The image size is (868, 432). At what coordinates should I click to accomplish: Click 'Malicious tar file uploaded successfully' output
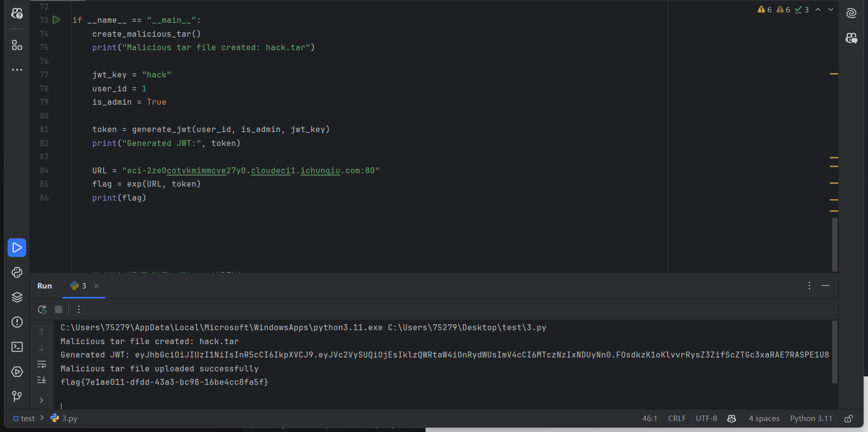159,369
